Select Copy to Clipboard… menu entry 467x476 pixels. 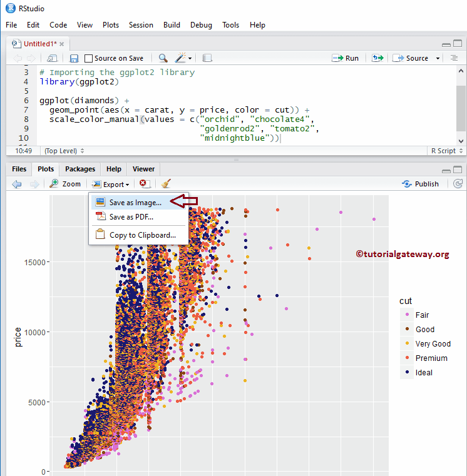pyautogui.click(x=138, y=235)
